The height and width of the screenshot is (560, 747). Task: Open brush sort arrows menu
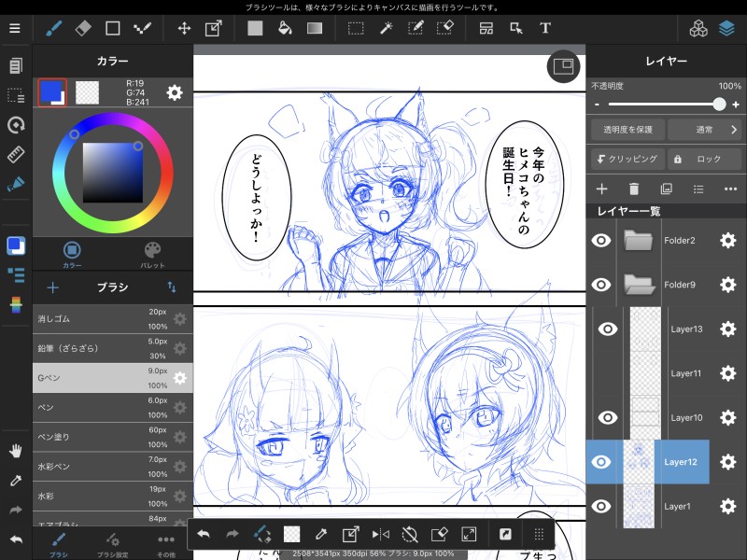[x=172, y=287]
